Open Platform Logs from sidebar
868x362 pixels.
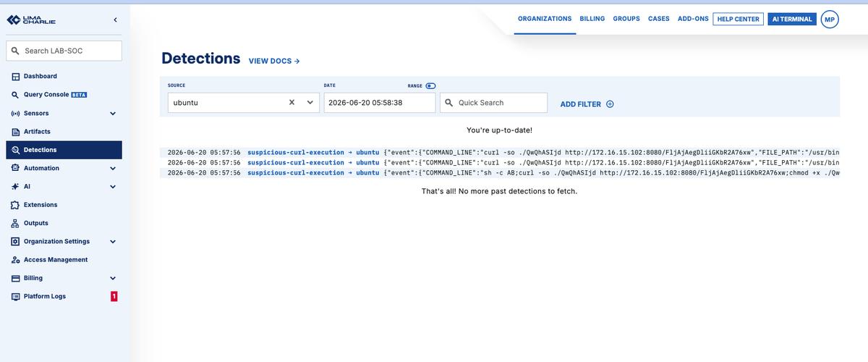64,296
